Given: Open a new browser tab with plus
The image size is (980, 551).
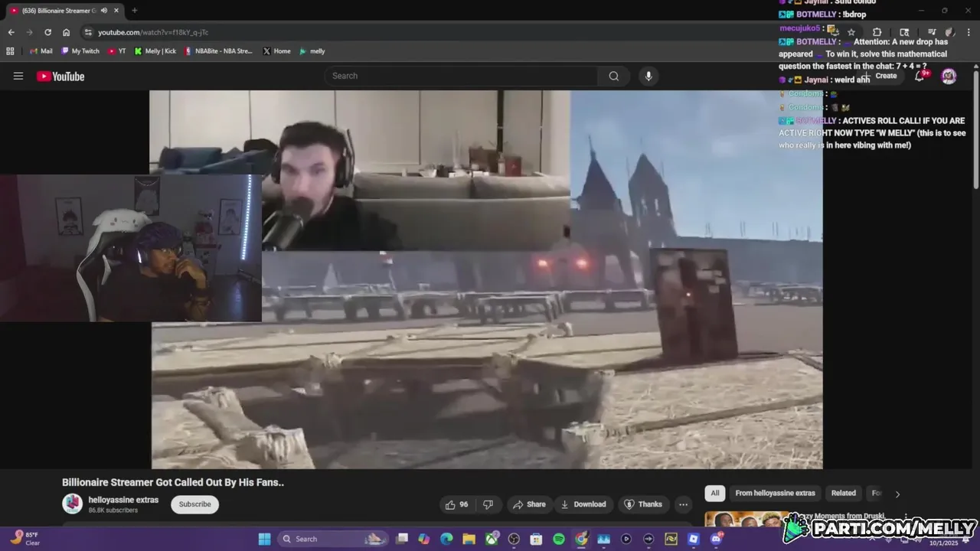Looking at the screenshot, I should (x=134, y=11).
